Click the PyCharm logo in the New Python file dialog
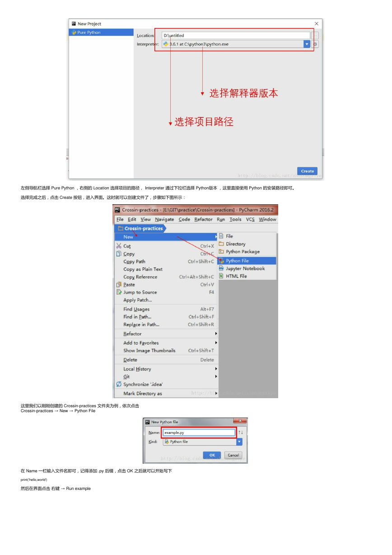 click(147, 422)
